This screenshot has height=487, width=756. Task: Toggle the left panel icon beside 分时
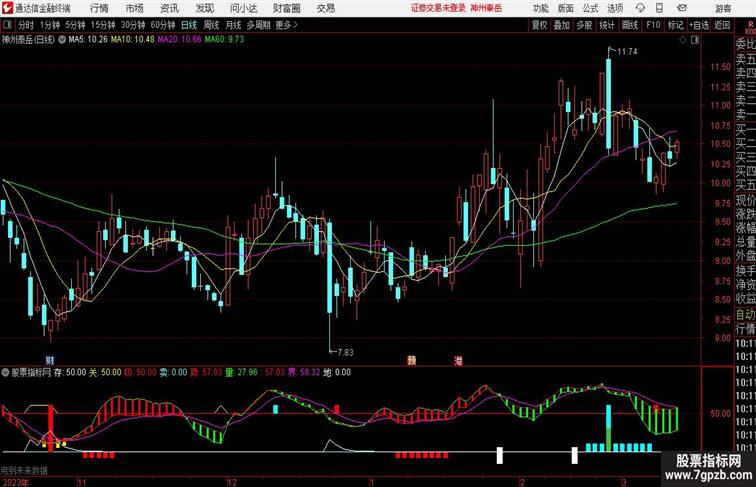pos(7,25)
